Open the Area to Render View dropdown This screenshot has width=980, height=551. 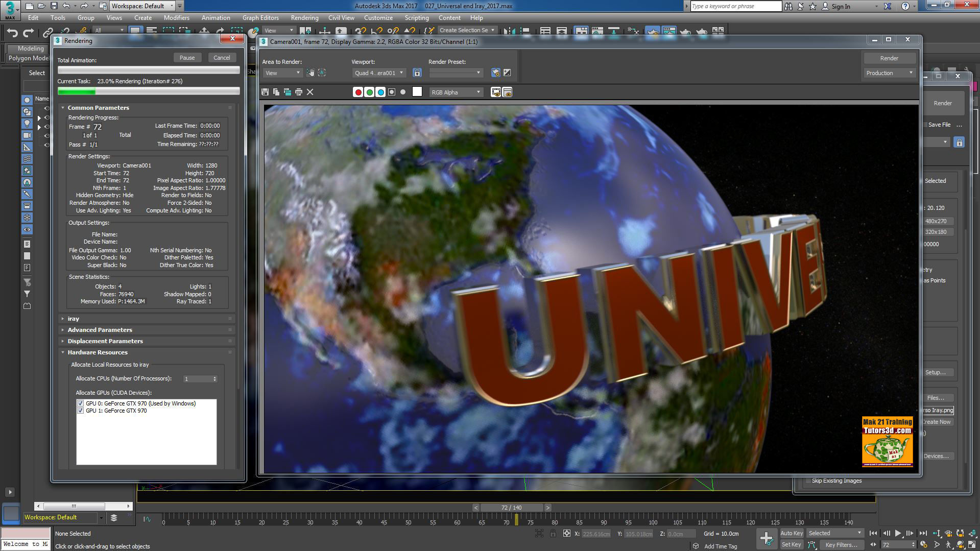(282, 73)
